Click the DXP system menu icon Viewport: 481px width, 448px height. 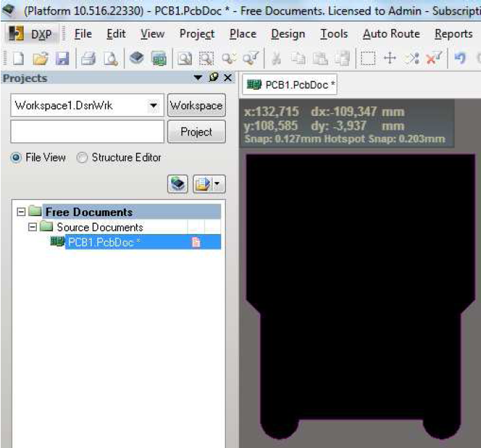coord(31,34)
